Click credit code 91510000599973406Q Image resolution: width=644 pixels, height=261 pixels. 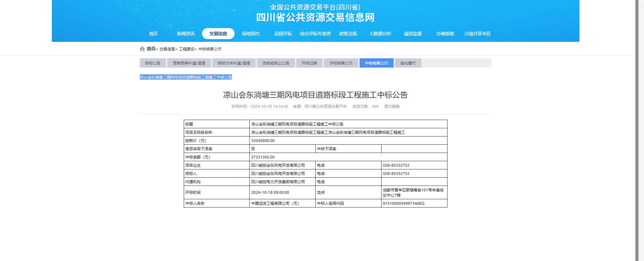tap(404, 203)
